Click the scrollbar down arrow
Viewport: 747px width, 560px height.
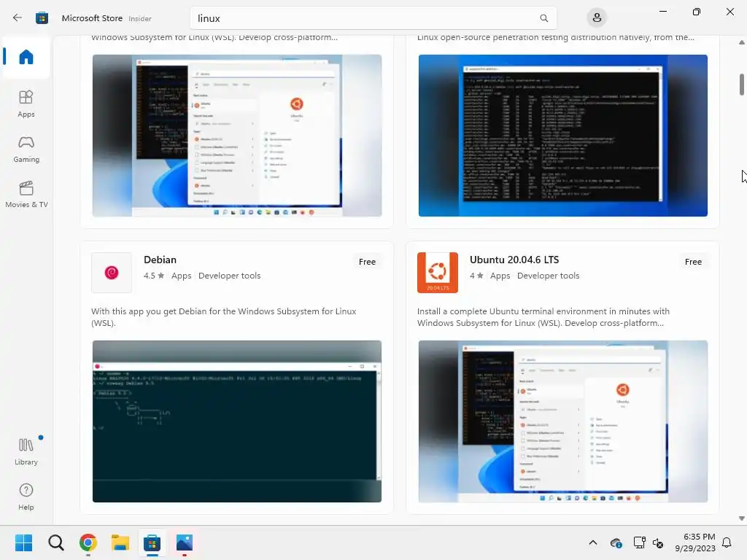pos(742,518)
